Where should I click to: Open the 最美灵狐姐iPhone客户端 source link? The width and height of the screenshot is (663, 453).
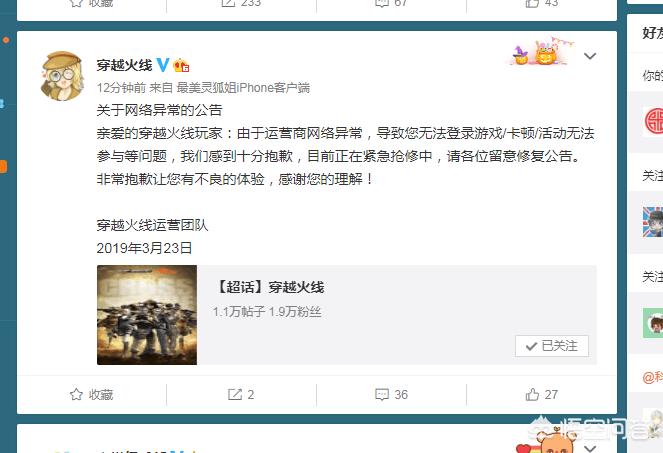click(243, 88)
